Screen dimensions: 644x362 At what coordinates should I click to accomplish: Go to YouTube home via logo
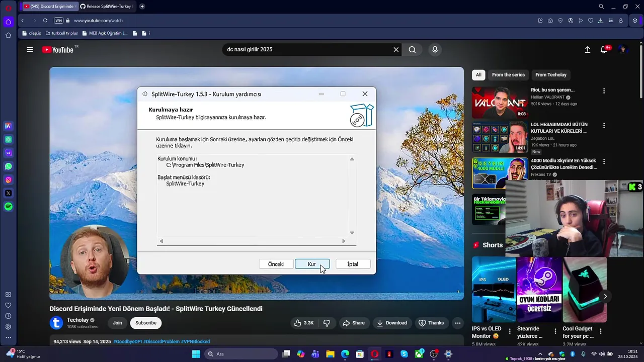58,50
